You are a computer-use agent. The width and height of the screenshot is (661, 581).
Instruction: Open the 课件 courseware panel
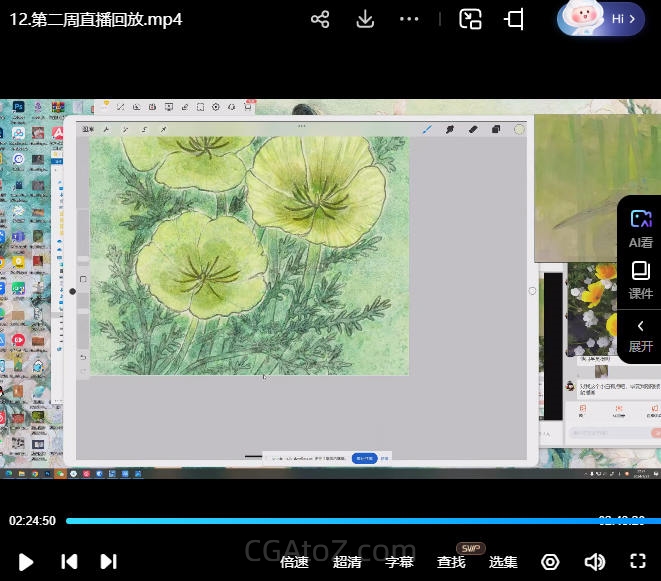click(x=640, y=280)
